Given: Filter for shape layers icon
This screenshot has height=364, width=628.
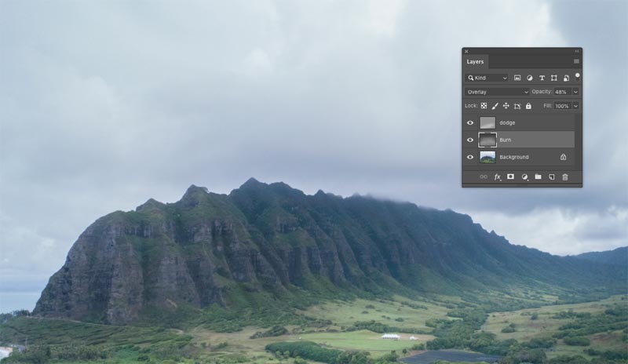Looking at the screenshot, I should click(554, 78).
